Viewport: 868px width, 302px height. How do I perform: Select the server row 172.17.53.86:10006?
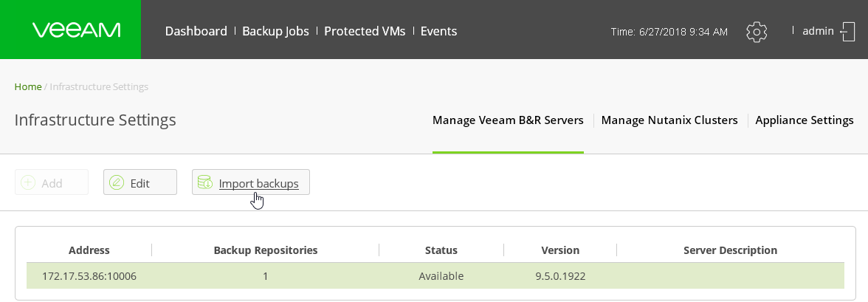pyautogui.click(x=435, y=276)
